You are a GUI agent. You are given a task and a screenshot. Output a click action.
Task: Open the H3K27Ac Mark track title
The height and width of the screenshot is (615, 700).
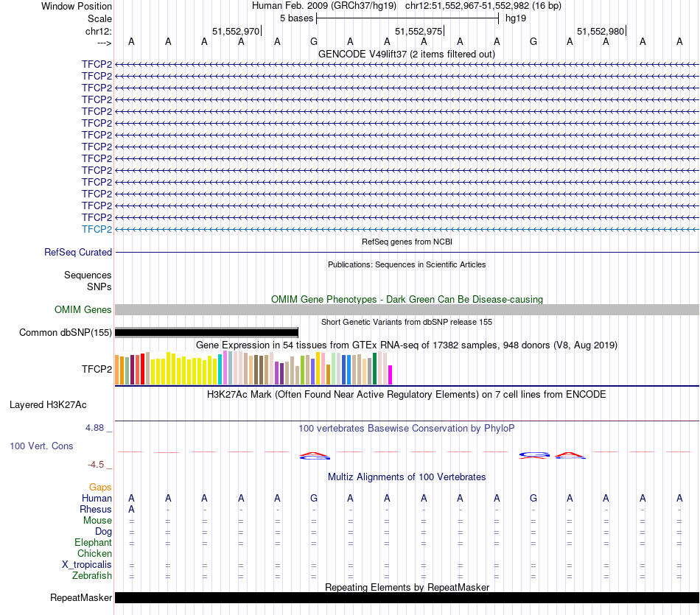[x=406, y=395]
